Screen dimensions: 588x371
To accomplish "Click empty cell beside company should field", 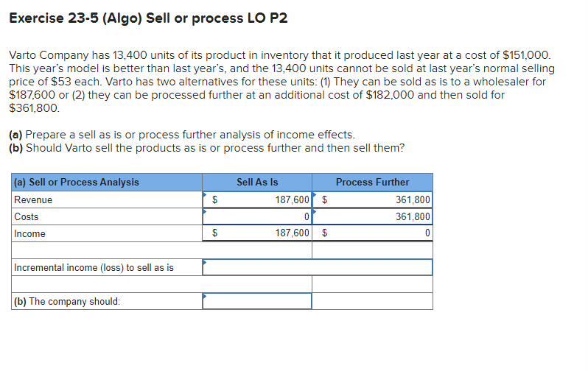I will pos(372,301).
